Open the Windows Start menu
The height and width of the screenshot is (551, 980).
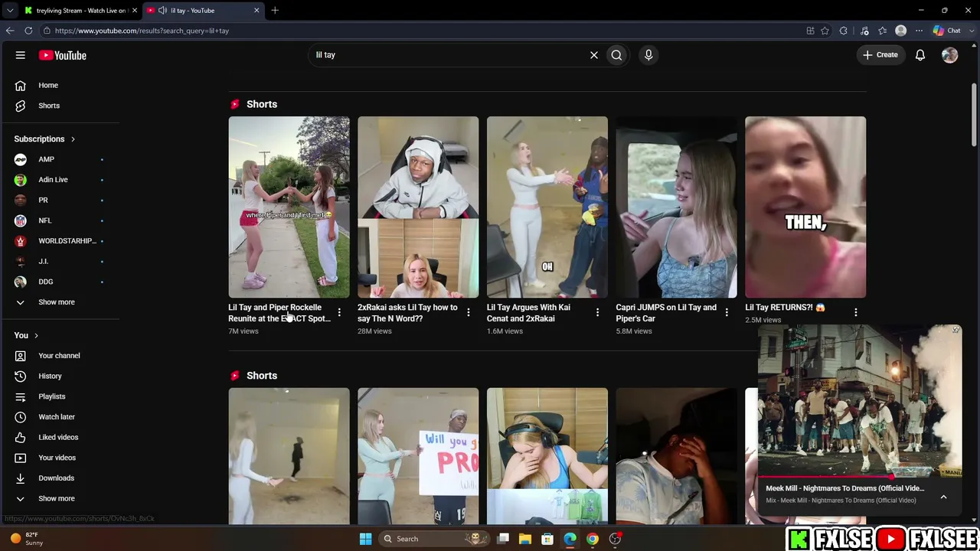pyautogui.click(x=365, y=539)
